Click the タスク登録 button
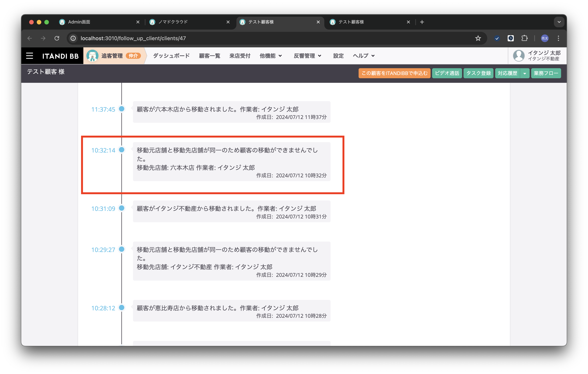588x374 pixels. coord(478,73)
